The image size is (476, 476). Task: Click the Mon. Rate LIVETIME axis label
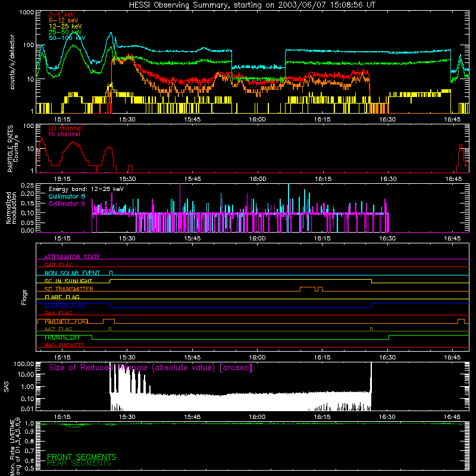tap(15, 447)
